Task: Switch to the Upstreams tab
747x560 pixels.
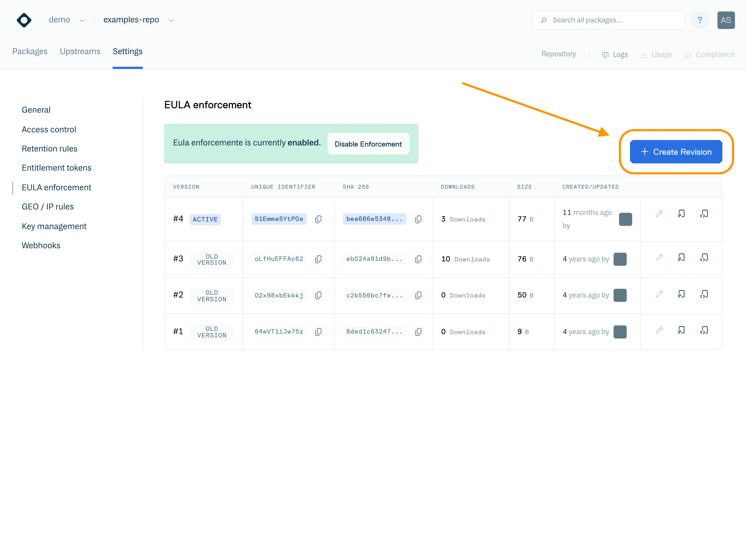Action: pos(80,51)
